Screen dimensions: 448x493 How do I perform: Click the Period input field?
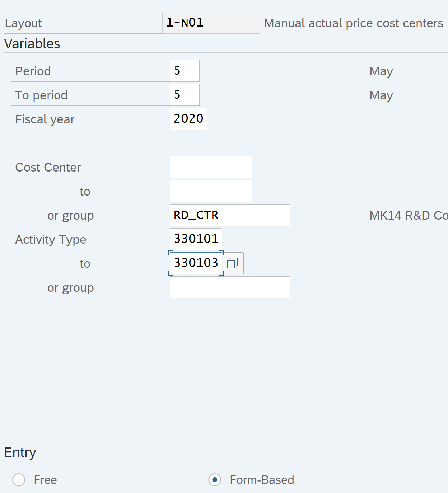click(x=185, y=71)
